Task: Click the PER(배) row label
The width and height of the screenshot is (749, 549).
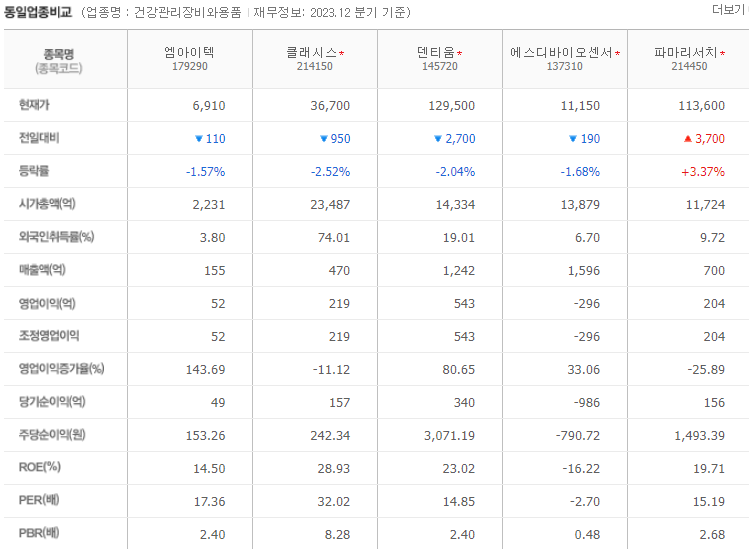Action: tap(39, 500)
